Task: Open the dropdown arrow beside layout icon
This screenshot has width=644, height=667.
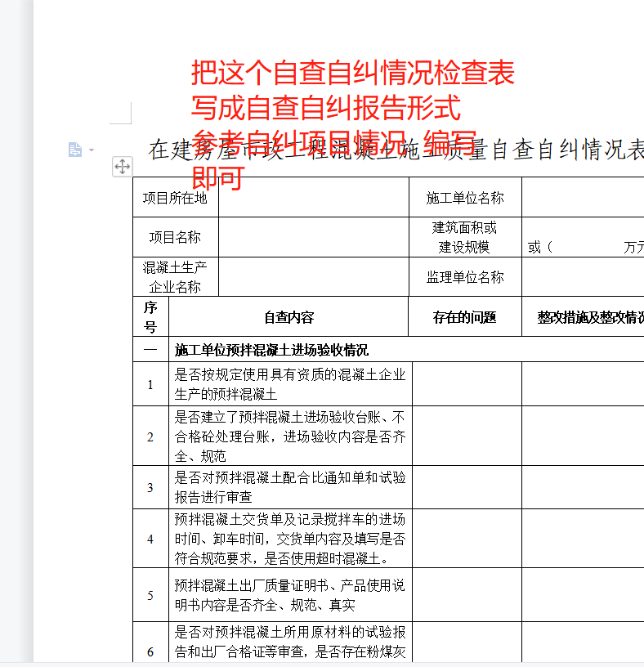Action: coord(91,150)
